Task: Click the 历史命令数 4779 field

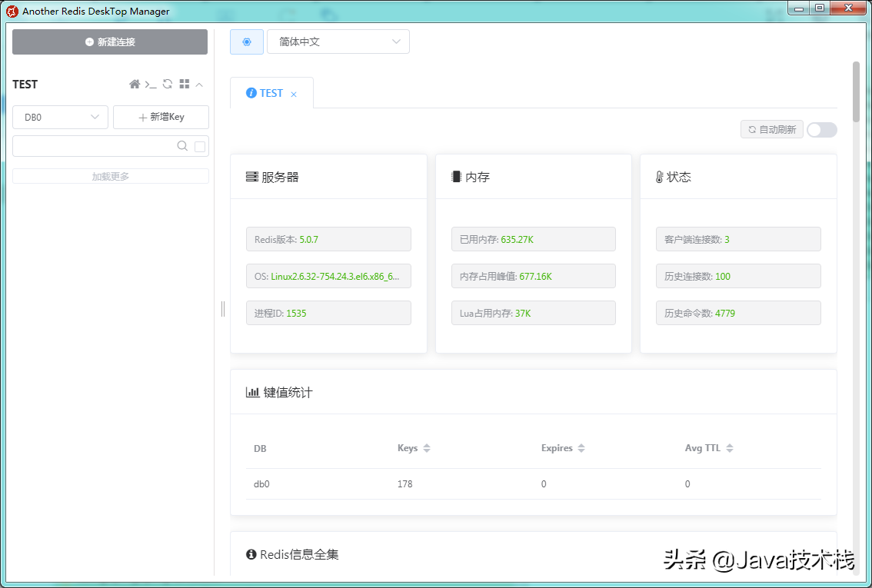Action: click(738, 313)
